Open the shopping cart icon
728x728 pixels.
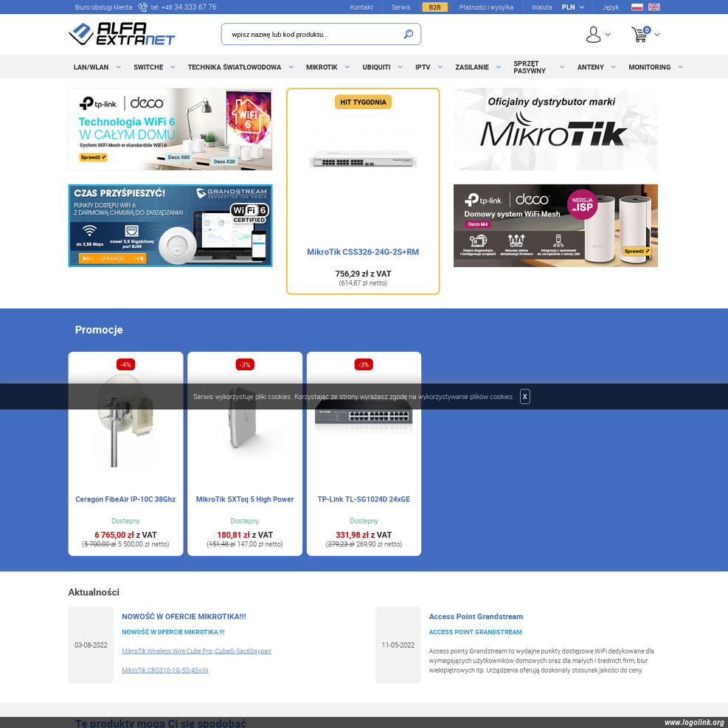[x=639, y=34]
